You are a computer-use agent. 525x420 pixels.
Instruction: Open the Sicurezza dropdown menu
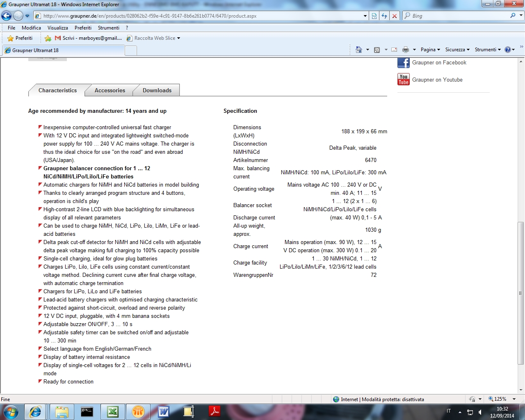457,50
